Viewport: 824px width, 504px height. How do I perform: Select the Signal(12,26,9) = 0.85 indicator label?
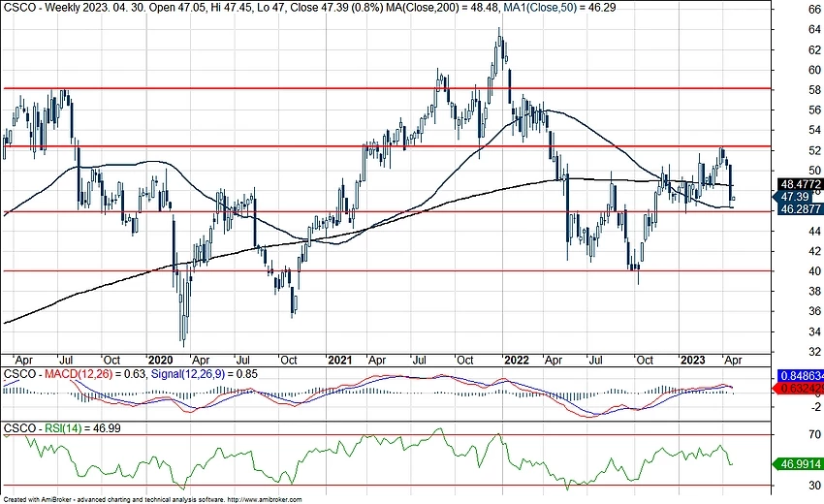(205, 374)
